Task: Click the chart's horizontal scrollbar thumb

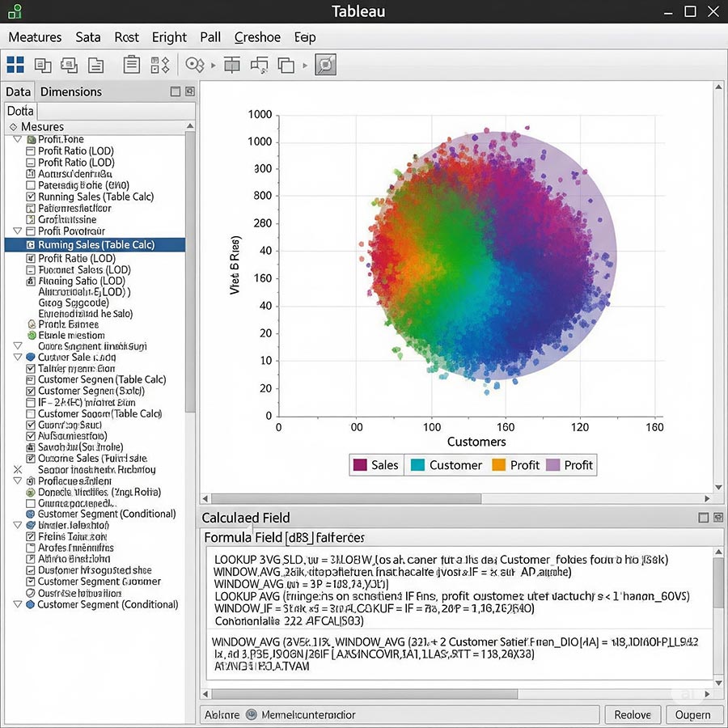Action: (346, 498)
